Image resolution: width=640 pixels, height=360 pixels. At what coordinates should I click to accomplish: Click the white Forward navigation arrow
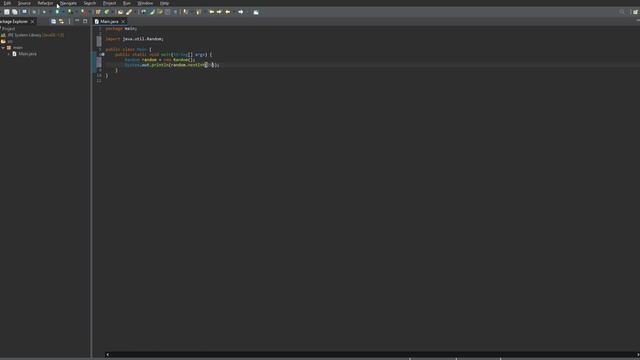(x=241, y=12)
